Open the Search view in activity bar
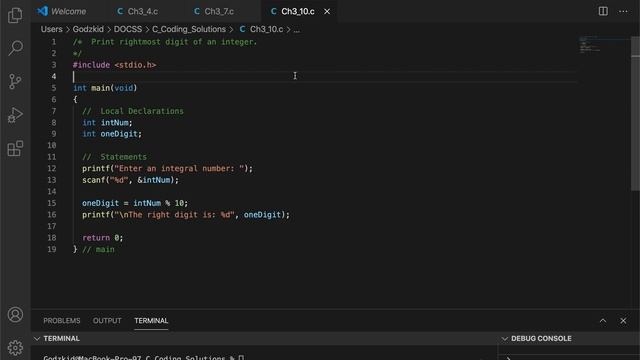Image resolution: width=640 pixels, height=360 pixels. [15, 48]
